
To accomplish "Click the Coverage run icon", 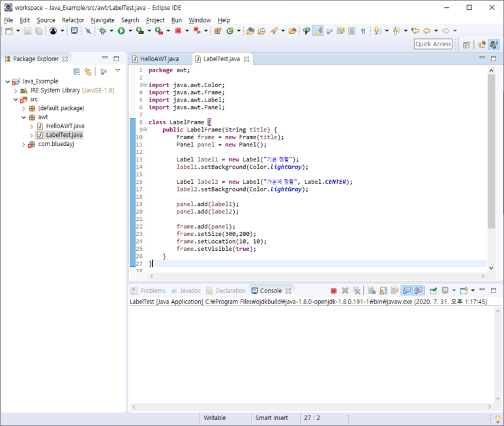I will coord(140,31).
